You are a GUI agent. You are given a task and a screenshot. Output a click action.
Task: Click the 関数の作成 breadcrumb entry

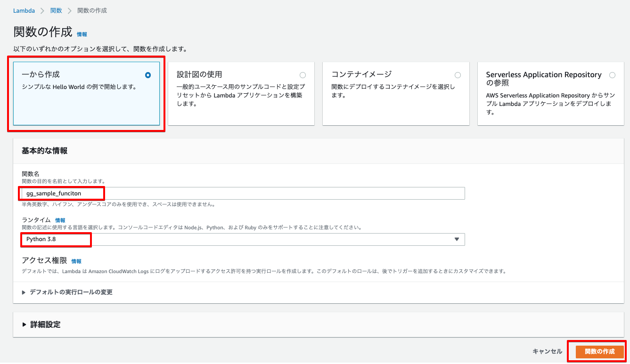pos(93,10)
